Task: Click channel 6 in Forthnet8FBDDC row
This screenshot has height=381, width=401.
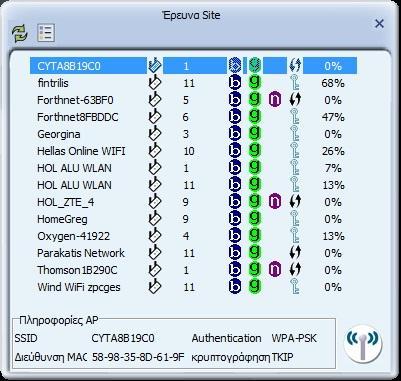Action: tap(186, 117)
